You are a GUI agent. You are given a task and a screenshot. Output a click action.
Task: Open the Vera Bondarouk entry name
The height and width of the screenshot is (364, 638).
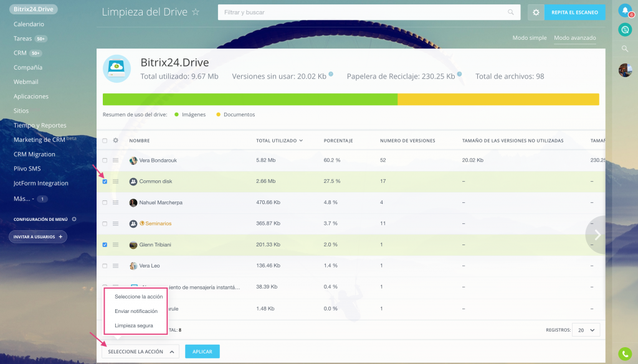(158, 161)
